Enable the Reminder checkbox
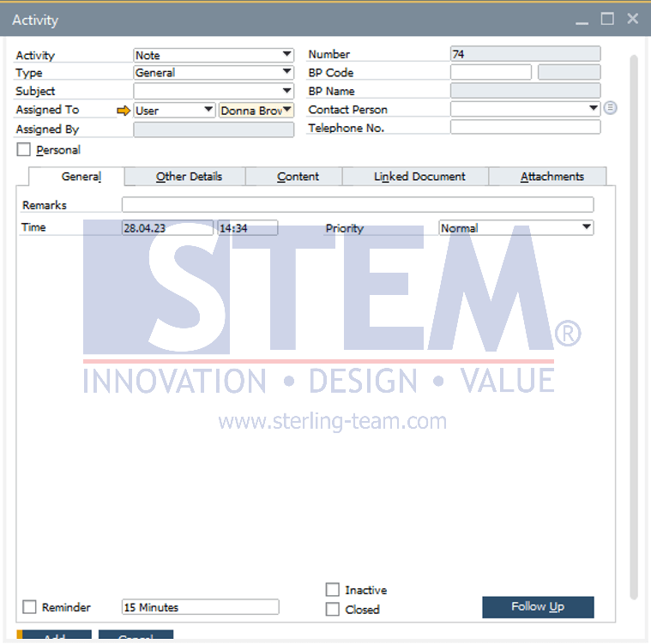Image resolution: width=651 pixels, height=644 pixels. (x=29, y=606)
